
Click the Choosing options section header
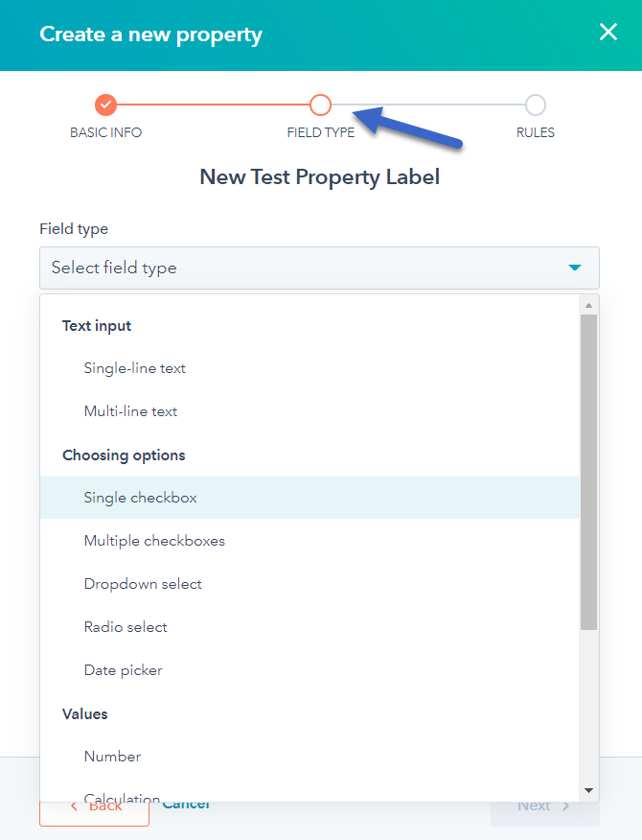click(124, 455)
